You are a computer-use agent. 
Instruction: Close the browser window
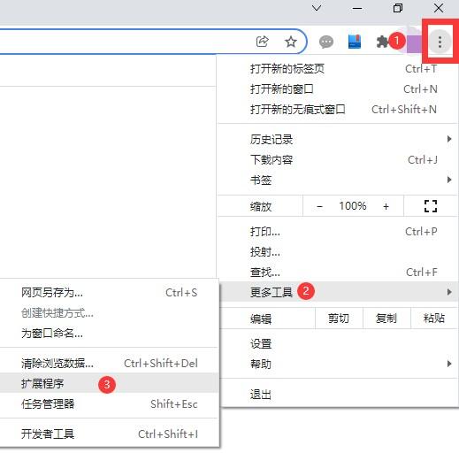(439, 8)
